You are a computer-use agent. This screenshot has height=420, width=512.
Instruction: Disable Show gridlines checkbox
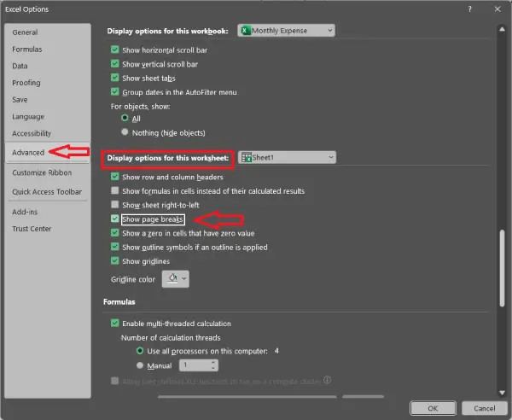click(115, 261)
